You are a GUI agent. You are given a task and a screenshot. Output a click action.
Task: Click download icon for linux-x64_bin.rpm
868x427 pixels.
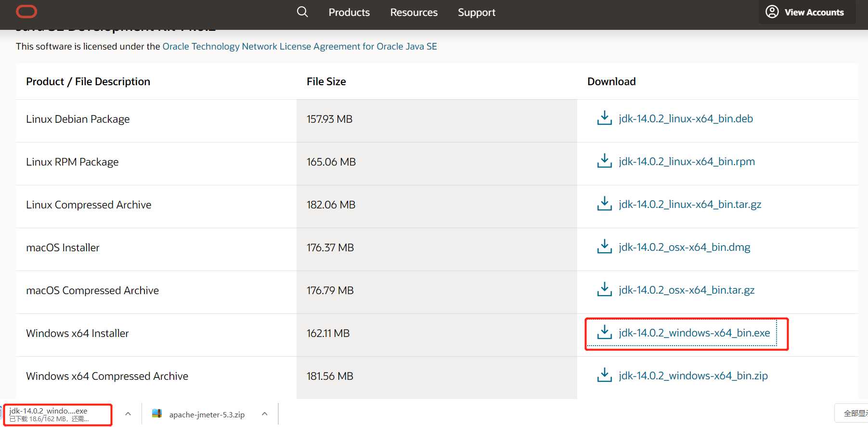pos(604,161)
